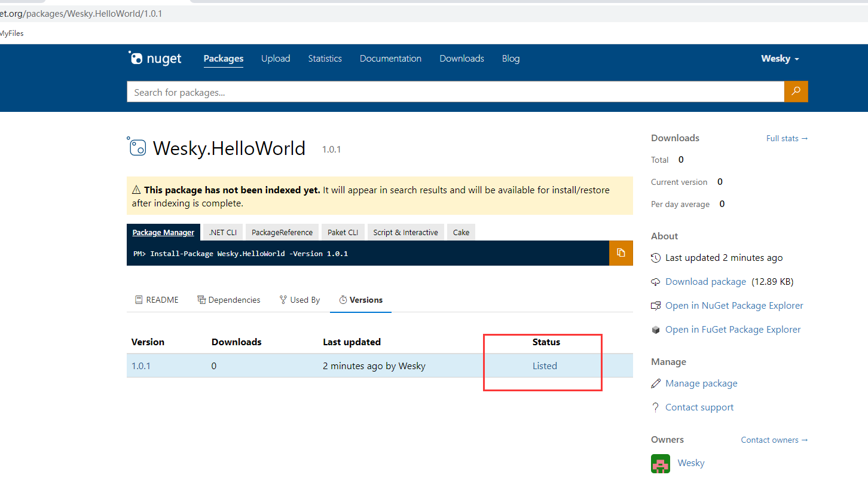Open the Wesky owner profile link
The width and height of the screenshot is (868, 493).
coord(691,463)
